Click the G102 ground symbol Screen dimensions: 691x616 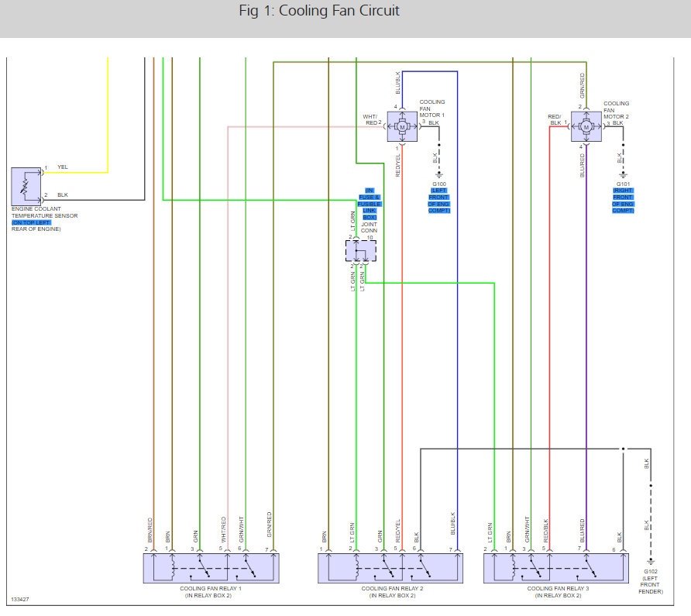point(651,562)
